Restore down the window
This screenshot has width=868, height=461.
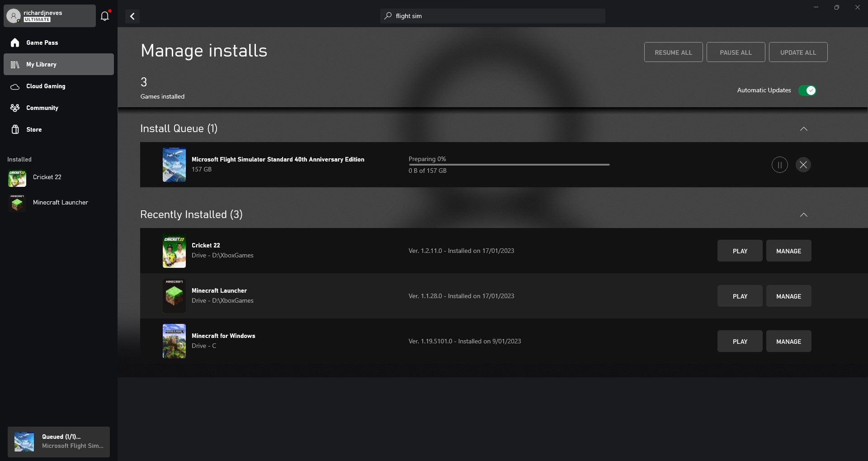click(x=836, y=7)
